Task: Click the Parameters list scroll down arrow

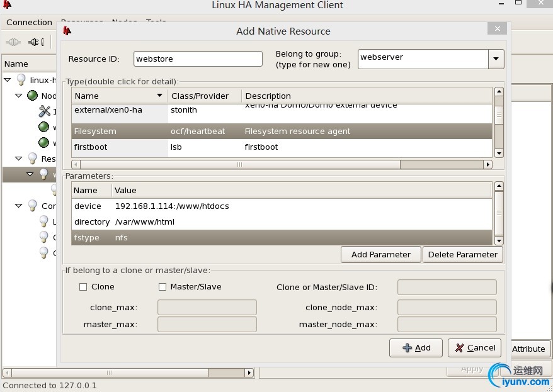Action: click(x=499, y=241)
